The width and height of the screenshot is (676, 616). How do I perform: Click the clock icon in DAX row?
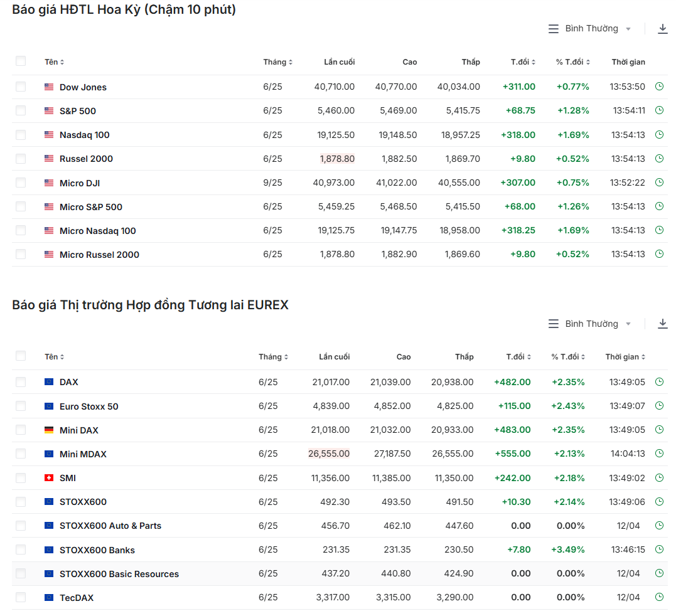click(x=659, y=381)
